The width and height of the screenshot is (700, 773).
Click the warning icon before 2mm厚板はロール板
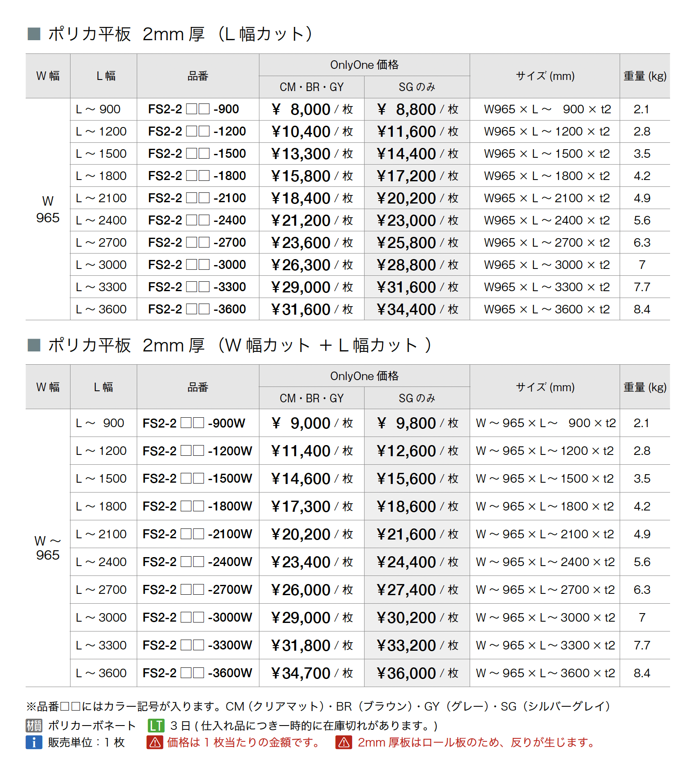(x=344, y=743)
